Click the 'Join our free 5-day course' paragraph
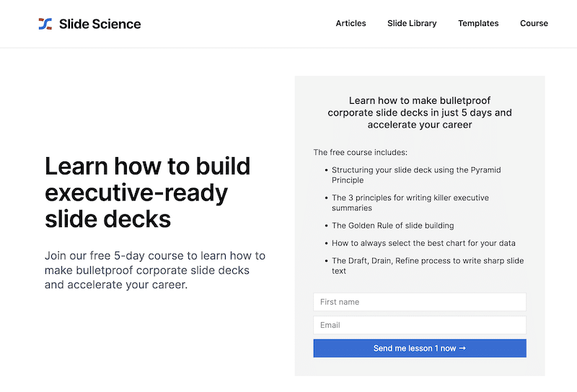The width and height of the screenshot is (577, 392). pyautogui.click(x=155, y=270)
